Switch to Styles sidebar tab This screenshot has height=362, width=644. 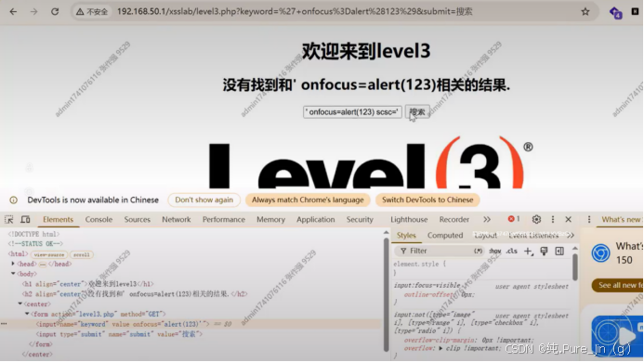coord(406,235)
